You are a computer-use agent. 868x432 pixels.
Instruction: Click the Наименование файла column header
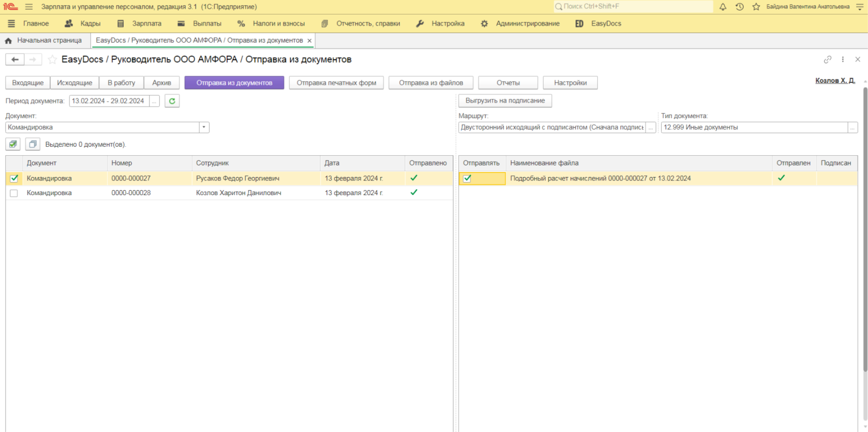click(x=639, y=163)
